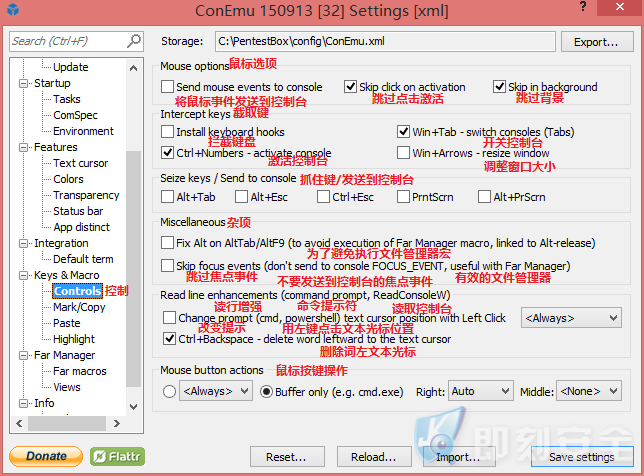Select the Always mouse button radio
Screen dimensions: 644x476
tap(169, 391)
